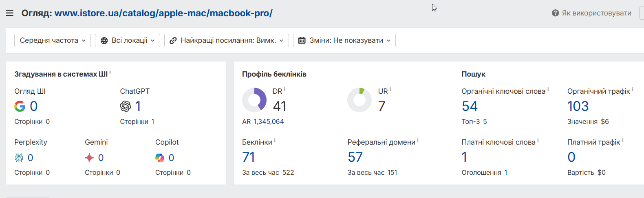Click the Gemini star icon

[x=89, y=158]
